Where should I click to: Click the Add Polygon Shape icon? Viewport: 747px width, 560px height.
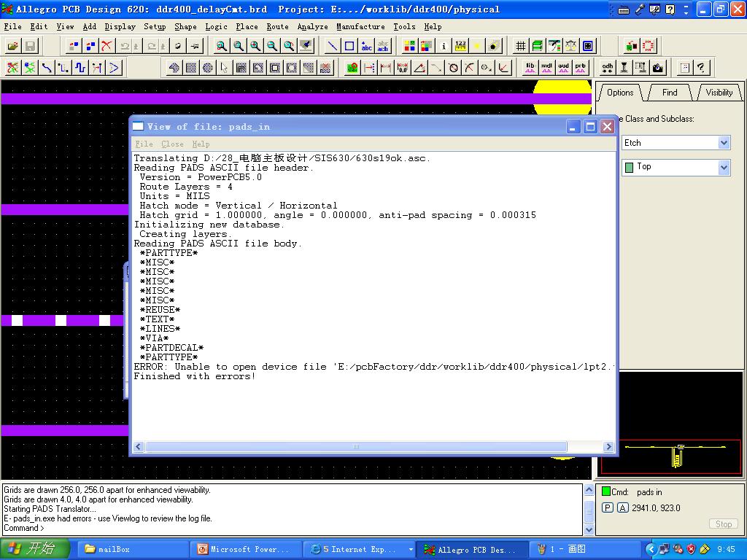[x=174, y=68]
